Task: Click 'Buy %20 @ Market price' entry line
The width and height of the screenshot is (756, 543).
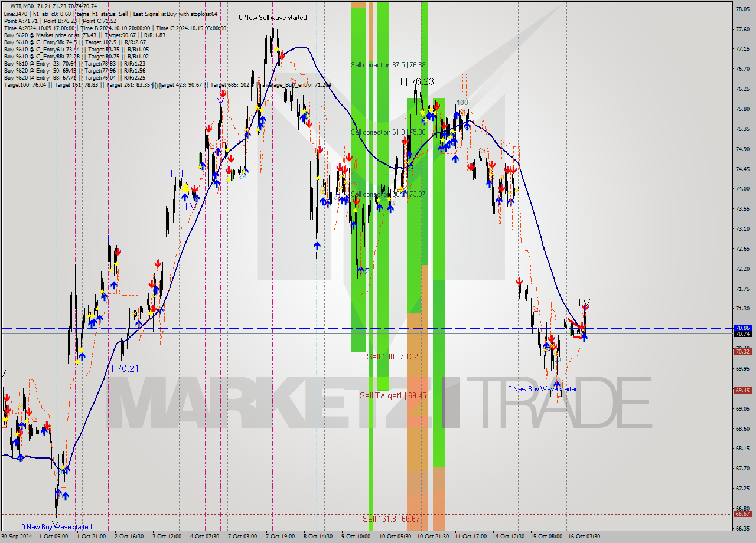Action: pyautogui.click(x=84, y=35)
